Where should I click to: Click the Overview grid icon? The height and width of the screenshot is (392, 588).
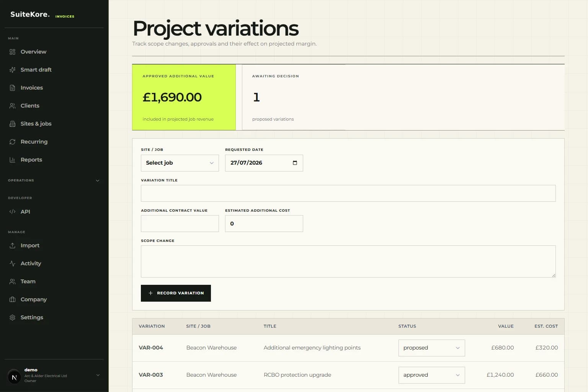tap(12, 52)
